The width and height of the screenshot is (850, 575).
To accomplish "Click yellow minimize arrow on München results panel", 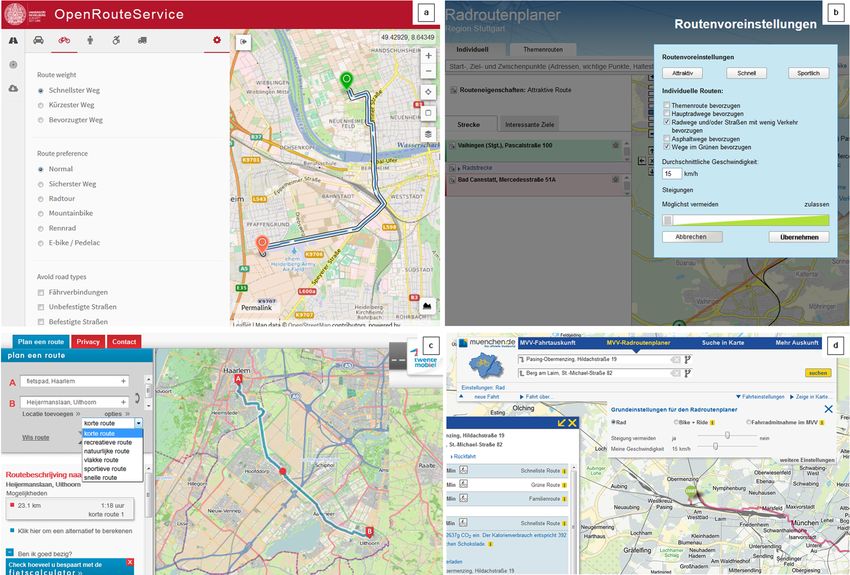I will [561, 423].
